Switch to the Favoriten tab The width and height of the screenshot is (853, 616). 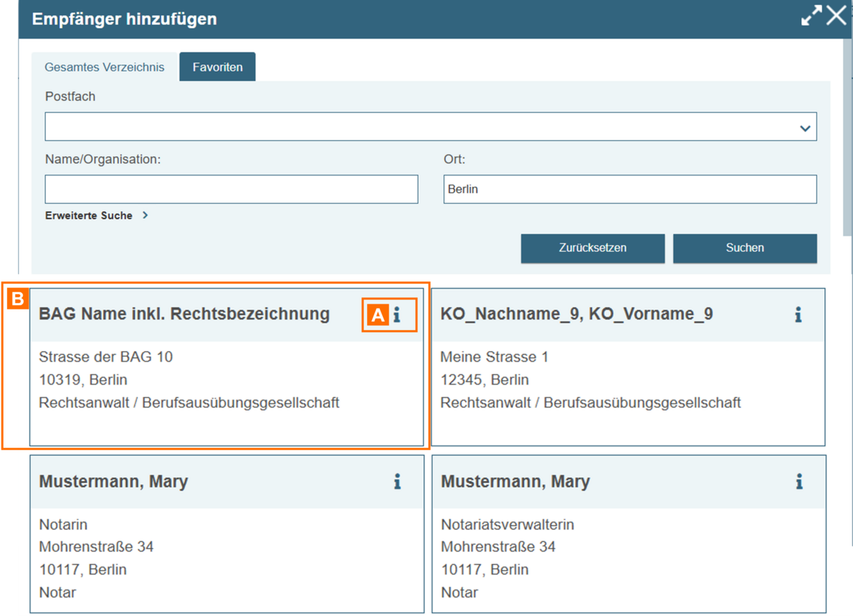point(217,67)
